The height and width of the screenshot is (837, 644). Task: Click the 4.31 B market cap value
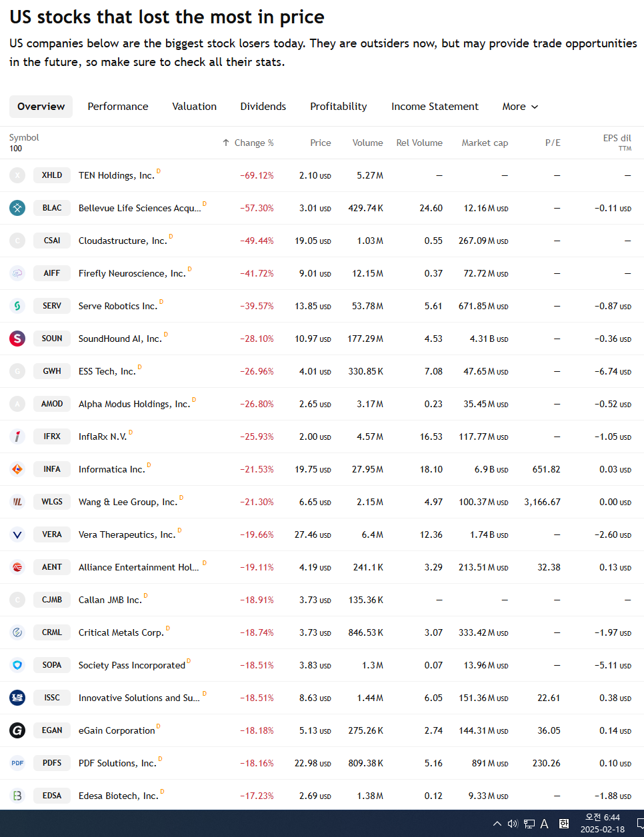(x=489, y=339)
